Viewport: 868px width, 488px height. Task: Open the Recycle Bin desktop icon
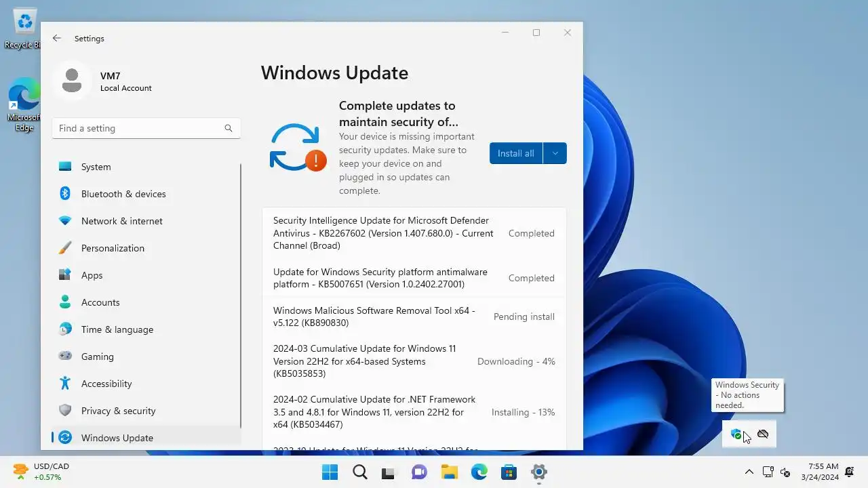(24, 28)
